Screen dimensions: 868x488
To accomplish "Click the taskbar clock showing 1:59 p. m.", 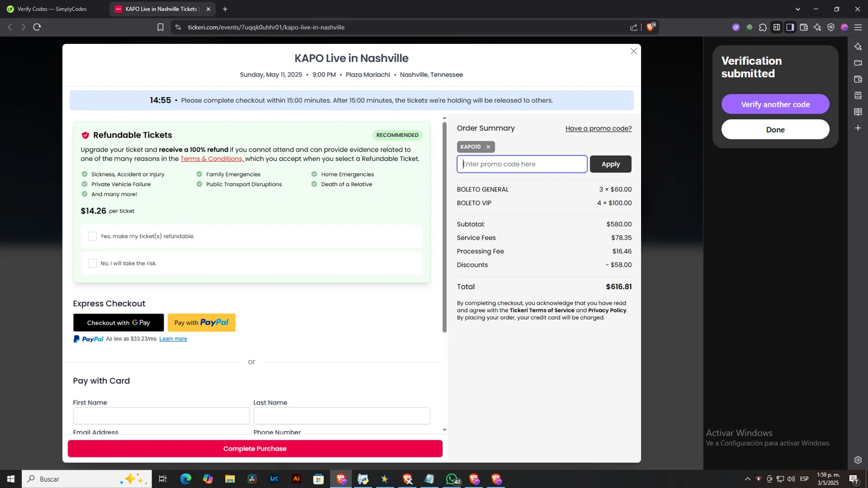I will coord(828,479).
